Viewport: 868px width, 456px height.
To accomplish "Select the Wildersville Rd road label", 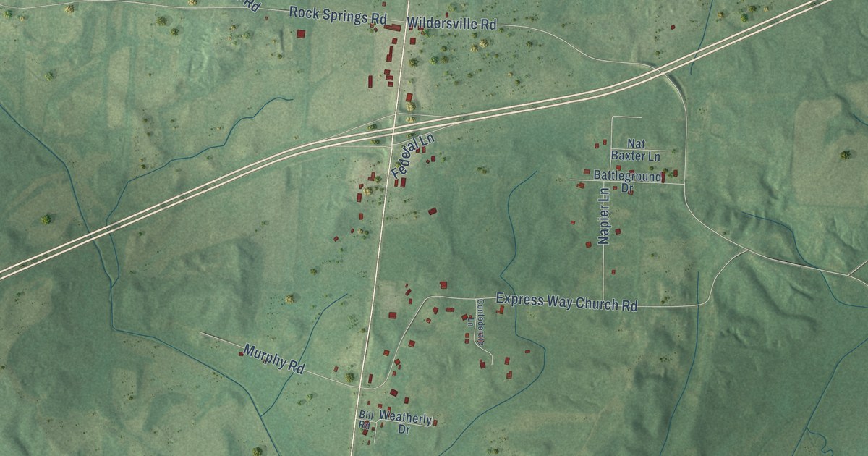I will click(452, 23).
